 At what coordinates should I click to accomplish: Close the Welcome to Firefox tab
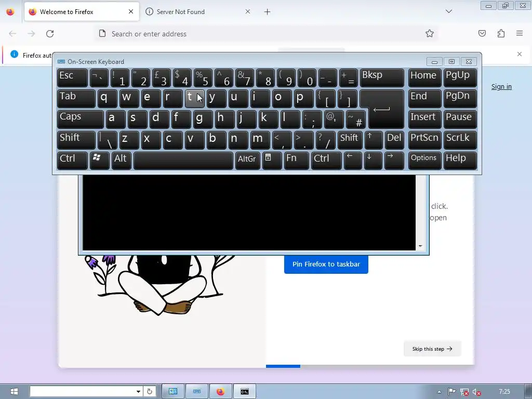pyautogui.click(x=131, y=11)
